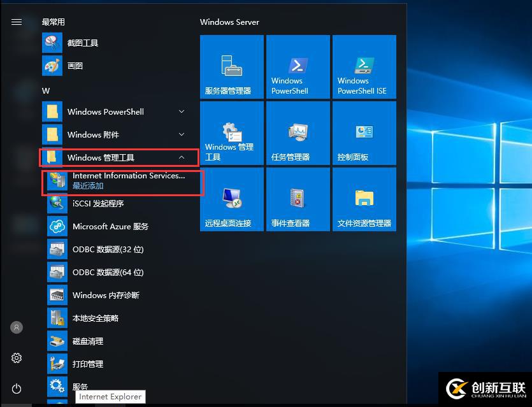Launch the Windows PowerShell tile
The height and width of the screenshot is (407, 532).
298,67
